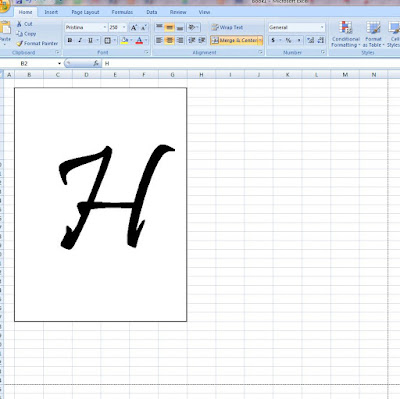Toggle Underline formatting
The height and width of the screenshot is (399, 400).
90,40
